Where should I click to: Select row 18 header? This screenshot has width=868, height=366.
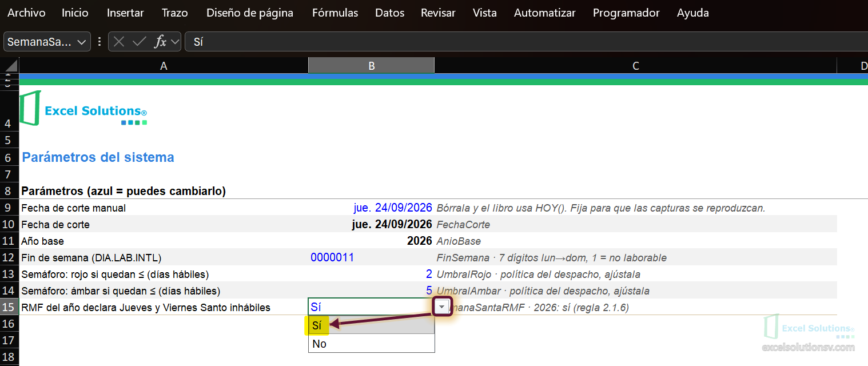point(9,357)
